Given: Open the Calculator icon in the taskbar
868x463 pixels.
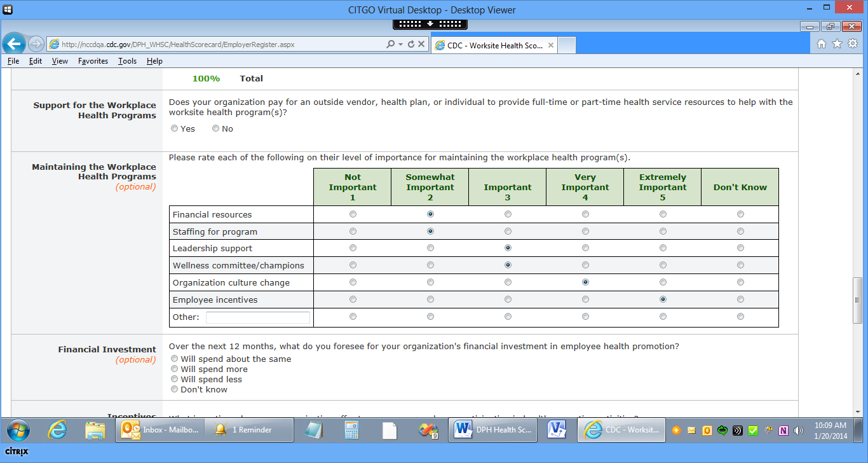Looking at the screenshot, I should [x=351, y=431].
